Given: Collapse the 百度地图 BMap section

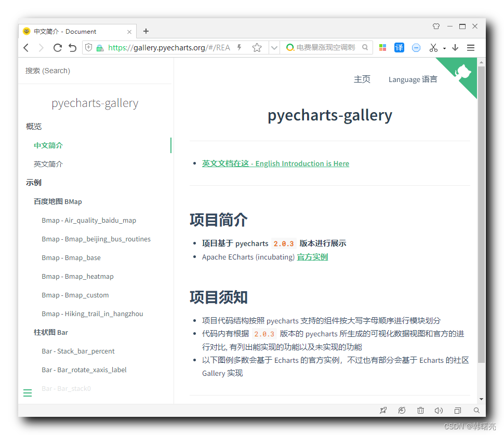Looking at the screenshot, I should click(x=58, y=201).
